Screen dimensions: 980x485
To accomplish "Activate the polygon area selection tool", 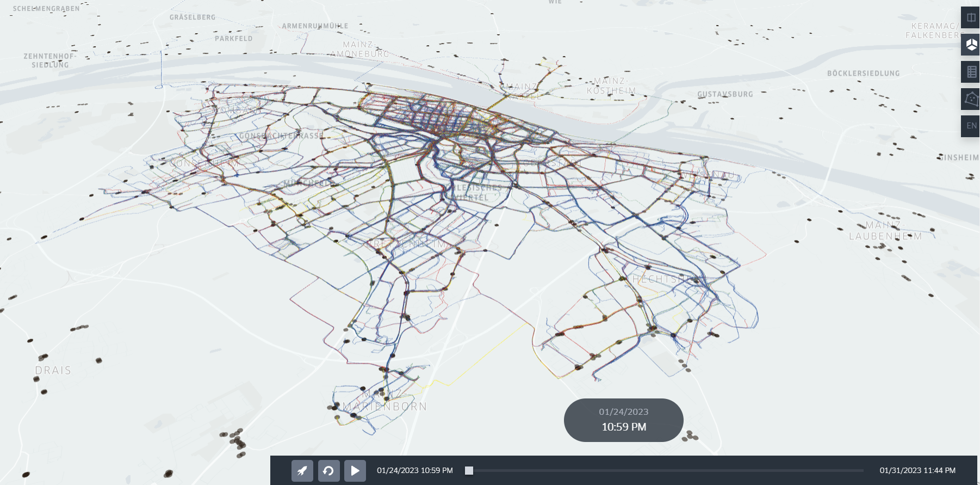I will pos(971,99).
